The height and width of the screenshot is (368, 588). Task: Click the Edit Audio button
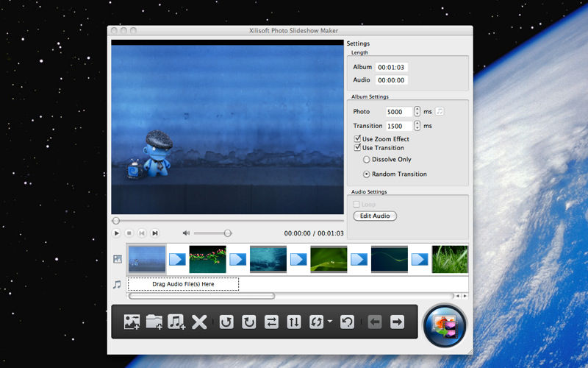pyautogui.click(x=375, y=216)
